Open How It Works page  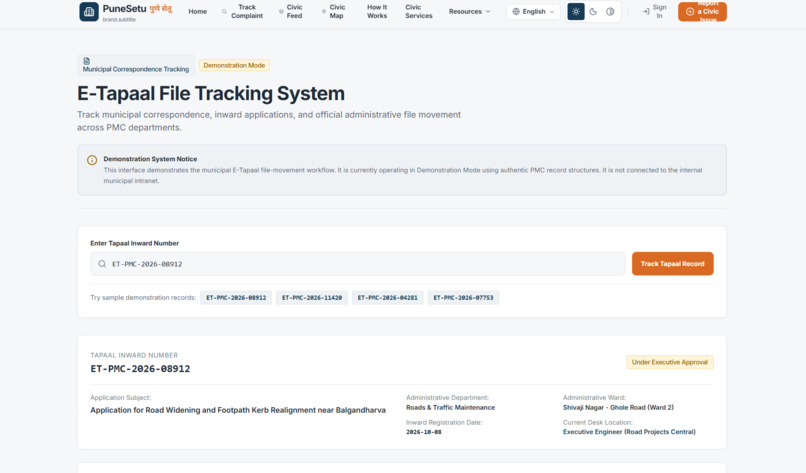pos(377,11)
